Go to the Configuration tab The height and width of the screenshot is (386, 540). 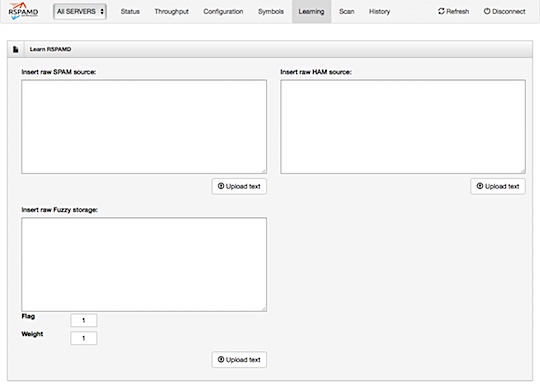(x=223, y=11)
